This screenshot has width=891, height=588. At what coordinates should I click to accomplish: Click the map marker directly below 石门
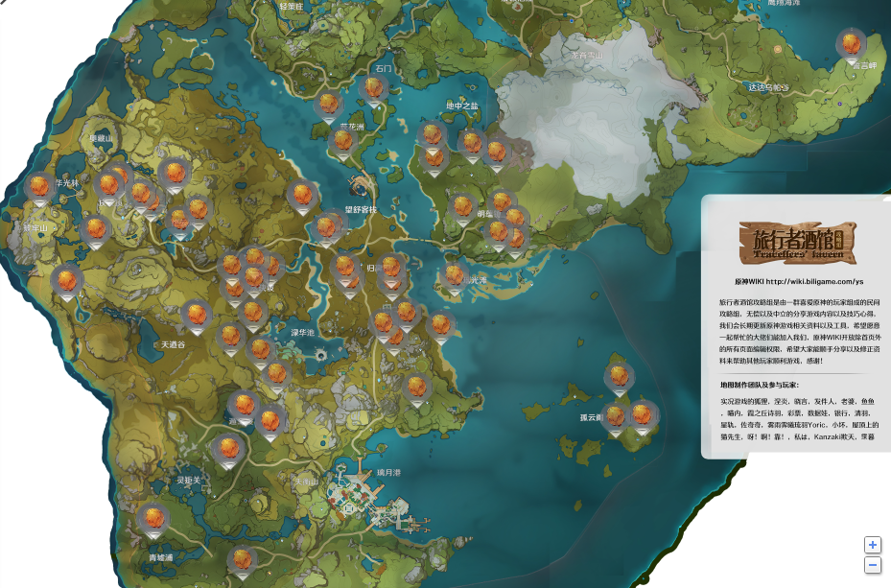pyautogui.click(x=374, y=90)
